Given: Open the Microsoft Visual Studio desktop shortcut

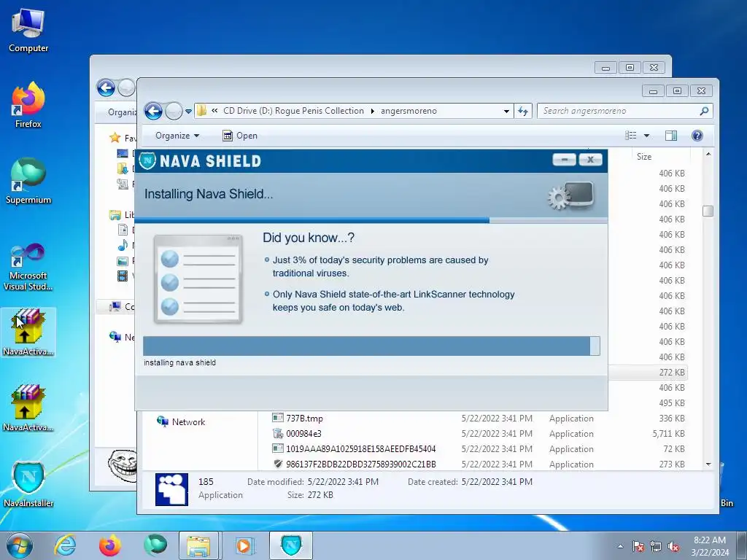Looking at the screenshot, I should pos(28,267).
